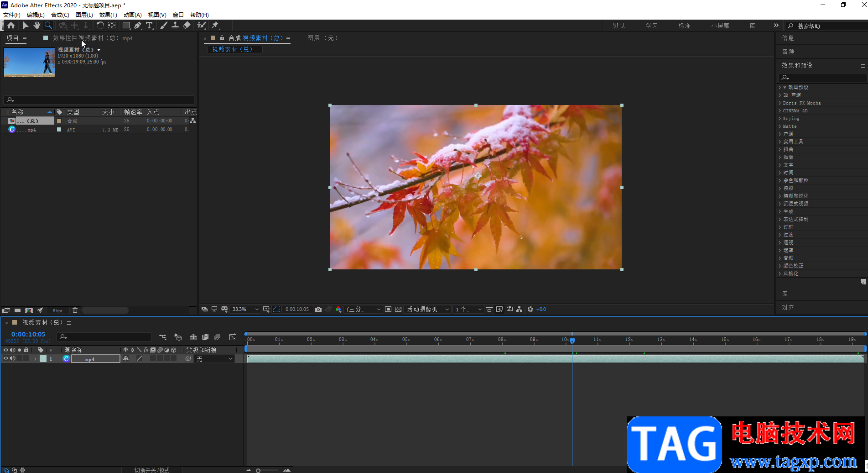Open the 33.3% magnification dropdown

coord(245,310)
